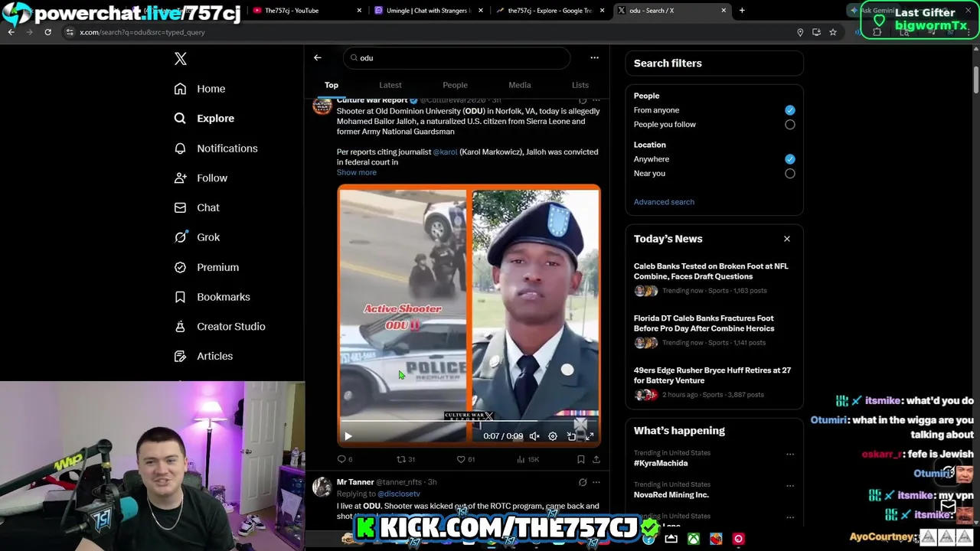980x551 pixels.
Task: Unmute the video with speaker icon
Action: pos(534,436)
